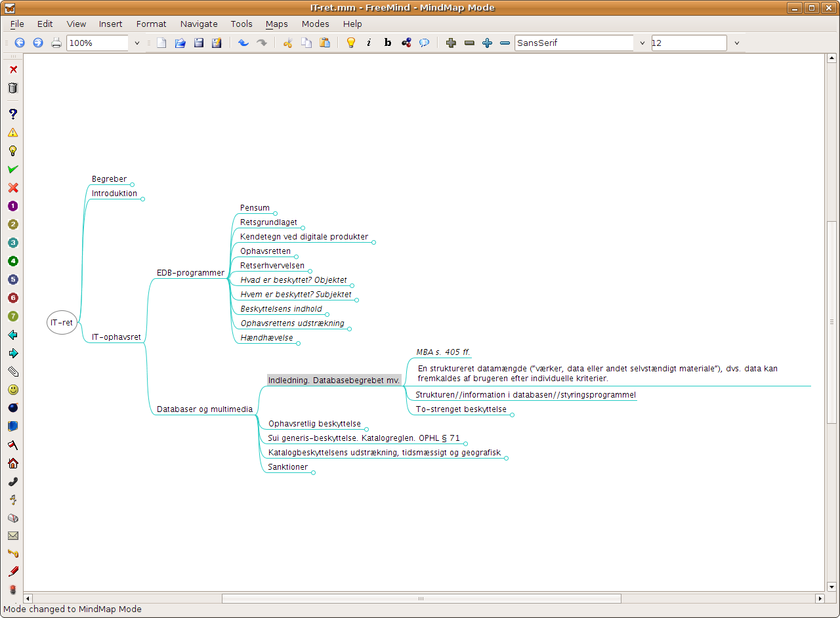Click the trash can remove-icons button
This screenshot has width=840, height=618.
[12, 88]
